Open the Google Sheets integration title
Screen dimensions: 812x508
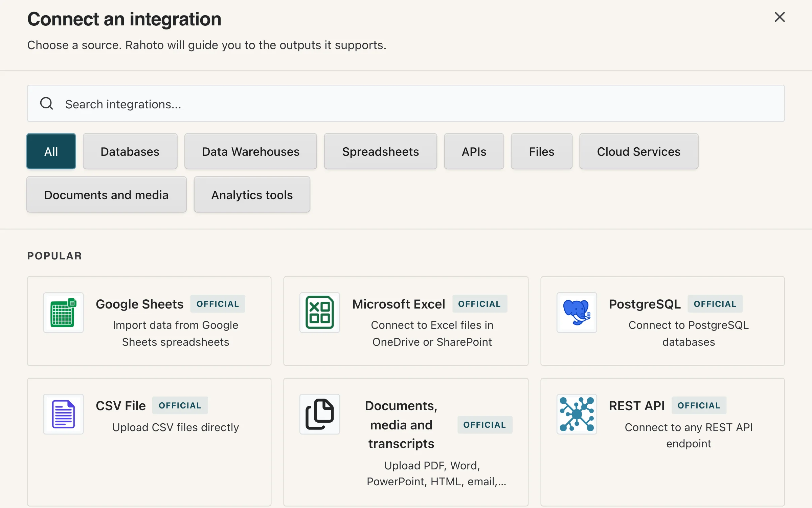click(139, 304)
